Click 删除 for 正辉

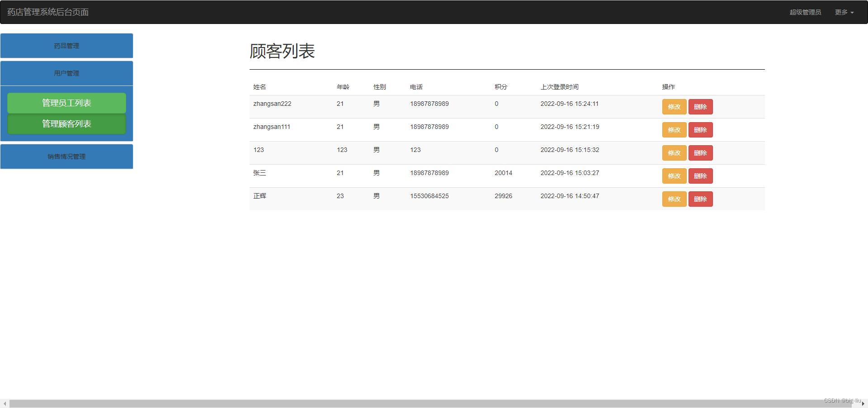700,199
